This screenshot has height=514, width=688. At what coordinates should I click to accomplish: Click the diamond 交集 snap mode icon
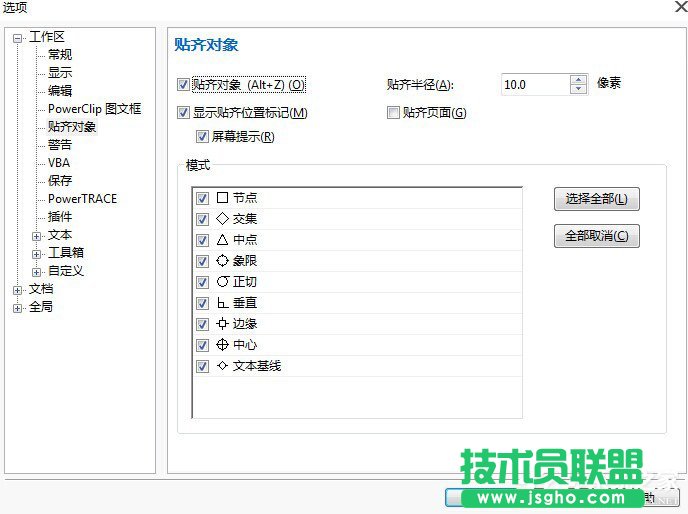click(x=222, y=219)
